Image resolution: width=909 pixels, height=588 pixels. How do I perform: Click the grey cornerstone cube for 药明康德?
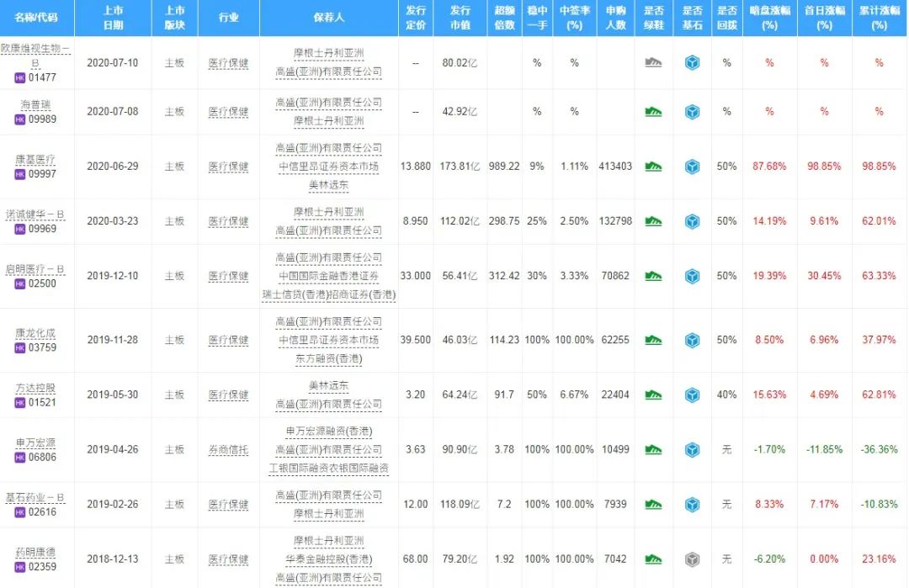click(692, 559)
